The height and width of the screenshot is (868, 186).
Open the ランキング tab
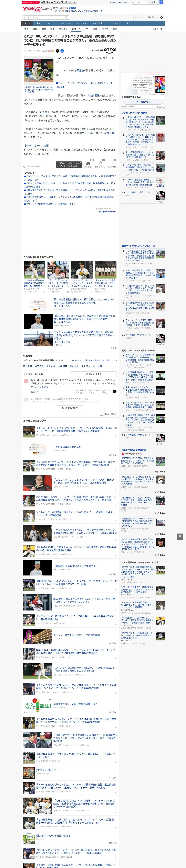tap(115, 24)
